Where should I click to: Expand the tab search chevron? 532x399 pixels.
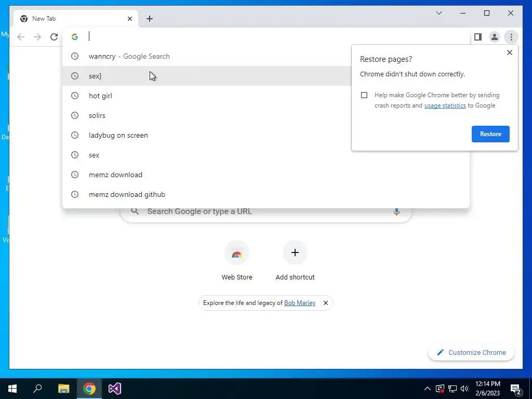(x=438, y=13)
